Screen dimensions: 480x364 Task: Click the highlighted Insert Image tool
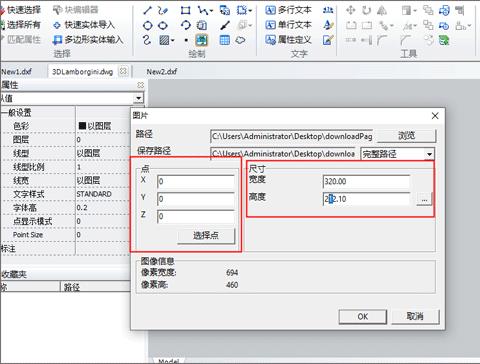click(x=201, y=40)
